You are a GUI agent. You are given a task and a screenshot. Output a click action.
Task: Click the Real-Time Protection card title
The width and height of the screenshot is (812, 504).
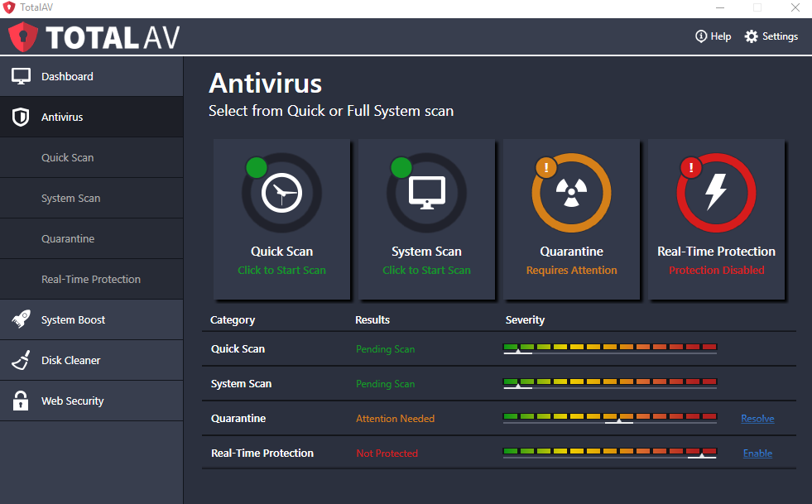(716, 252)
